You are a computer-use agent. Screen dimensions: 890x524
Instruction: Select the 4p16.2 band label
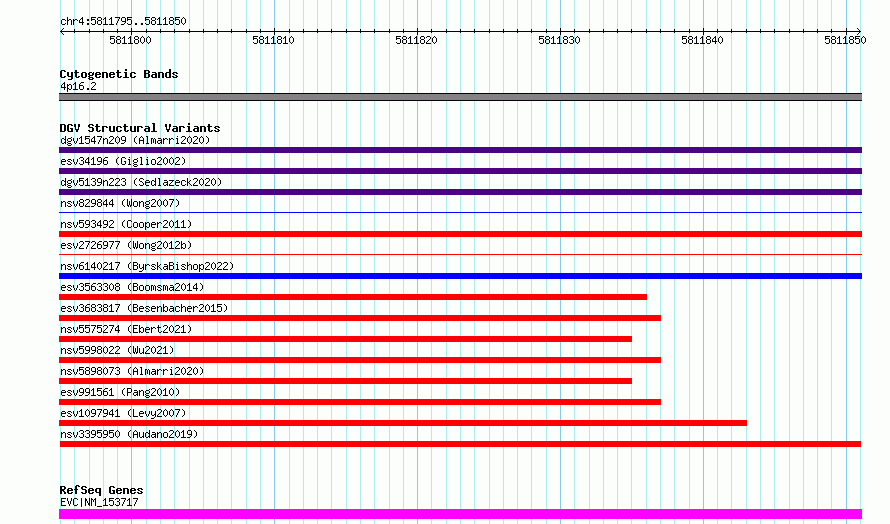[x=78, y=86]
